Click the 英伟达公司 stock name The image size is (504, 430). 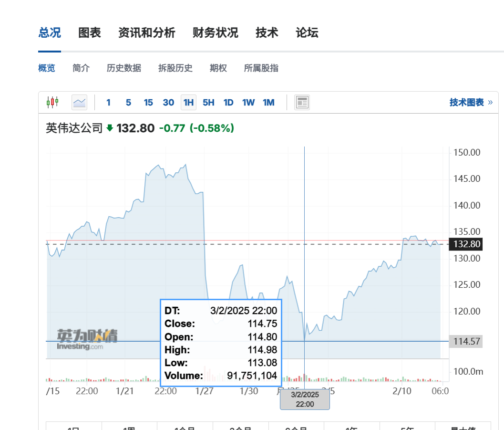click(74, 128)
